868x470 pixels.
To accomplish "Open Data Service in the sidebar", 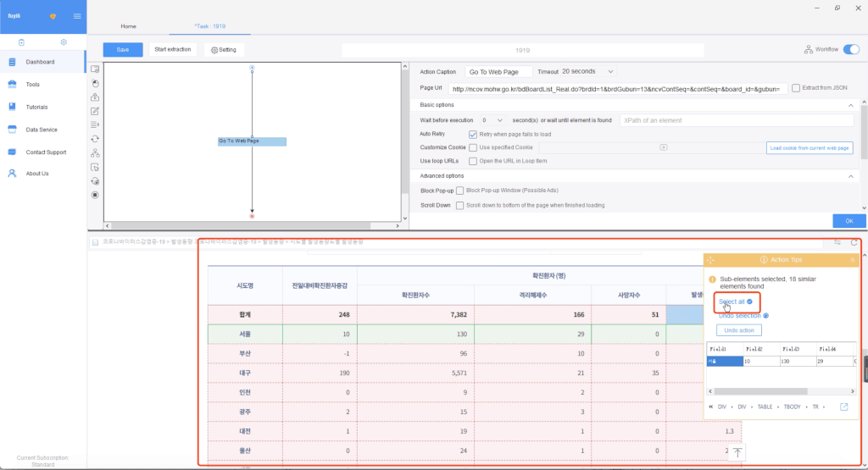I will pos(42,130).
